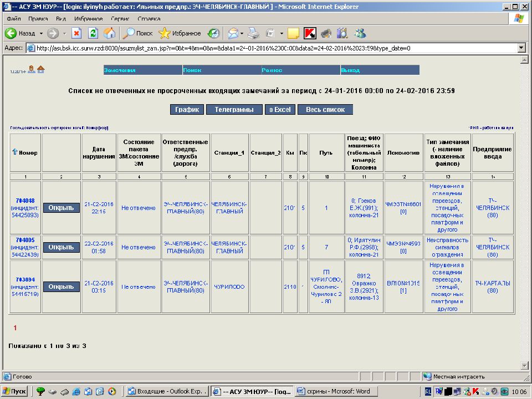Click the Kaspersky icon in system tray
The width and height of the screenshot is (532, 399).
pos(475,392)
